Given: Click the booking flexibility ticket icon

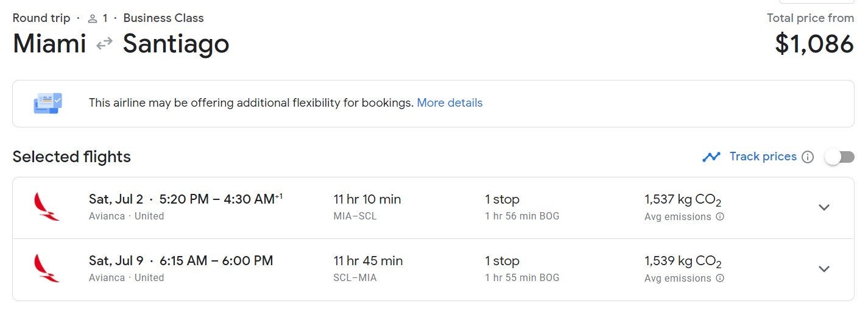Looking at the screenshot, I should coord(48,103).
